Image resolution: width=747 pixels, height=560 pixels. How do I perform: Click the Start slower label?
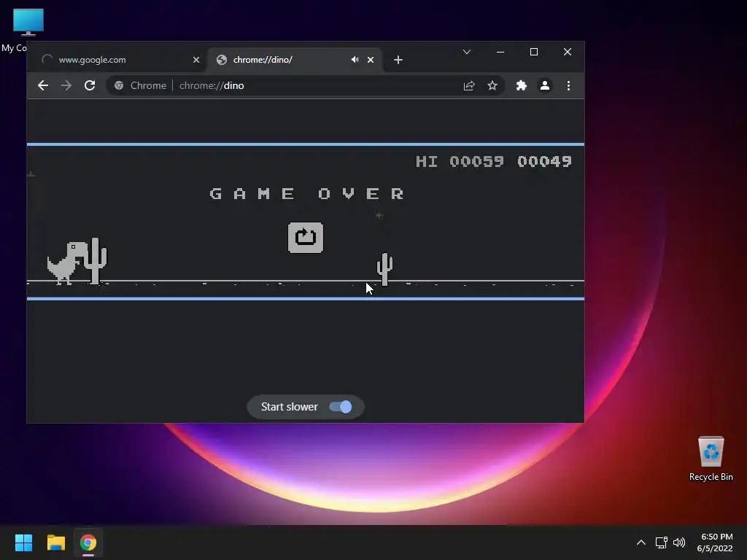point(289,407)
